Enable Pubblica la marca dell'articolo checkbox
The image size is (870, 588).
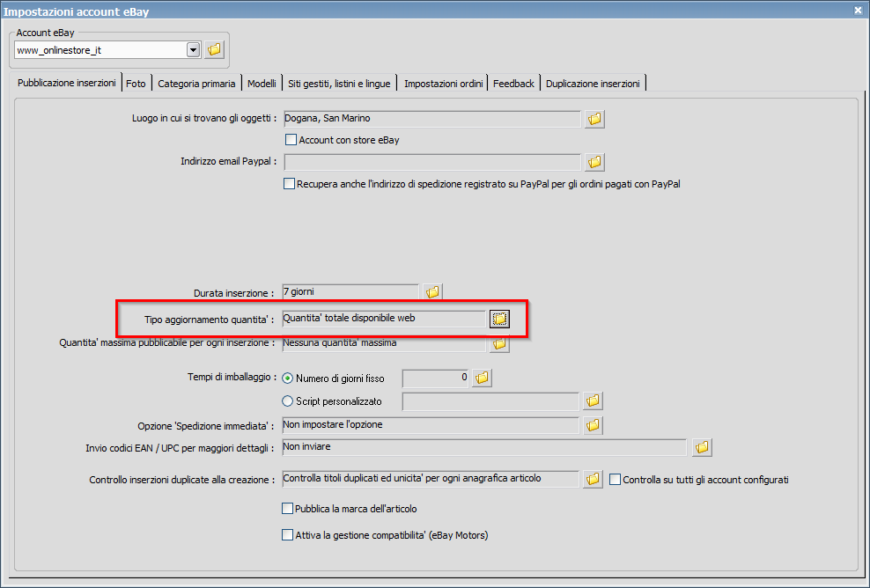pos(287,508)
